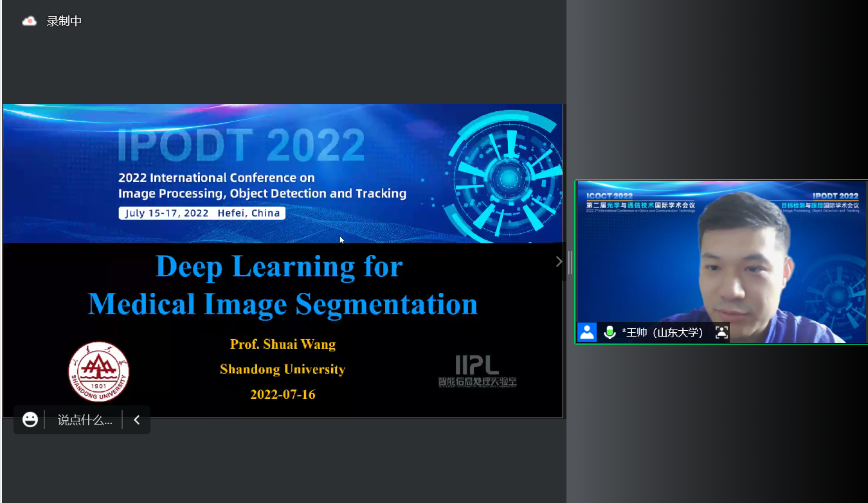Click July 15-17, 2022 Hefei, China label
Image resolution: width=868 pixels, height=503 pixels.
[202, 213]
